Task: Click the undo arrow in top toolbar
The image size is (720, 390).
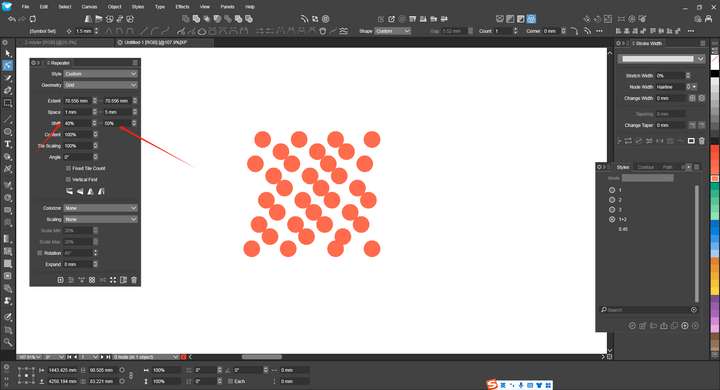Action: tap(12, 19)
